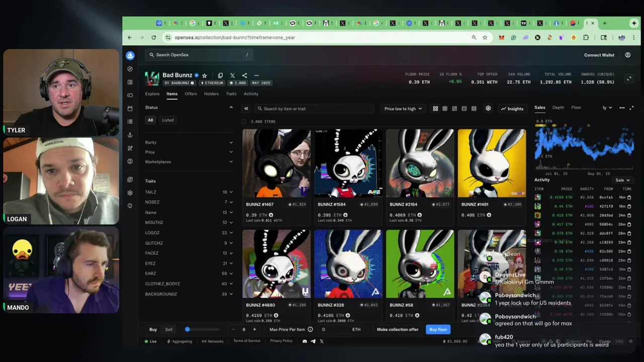Viewport: 644px width, 362px height.
Task: Open the account icon beside Connect Wallet
Action: [627, 55]
